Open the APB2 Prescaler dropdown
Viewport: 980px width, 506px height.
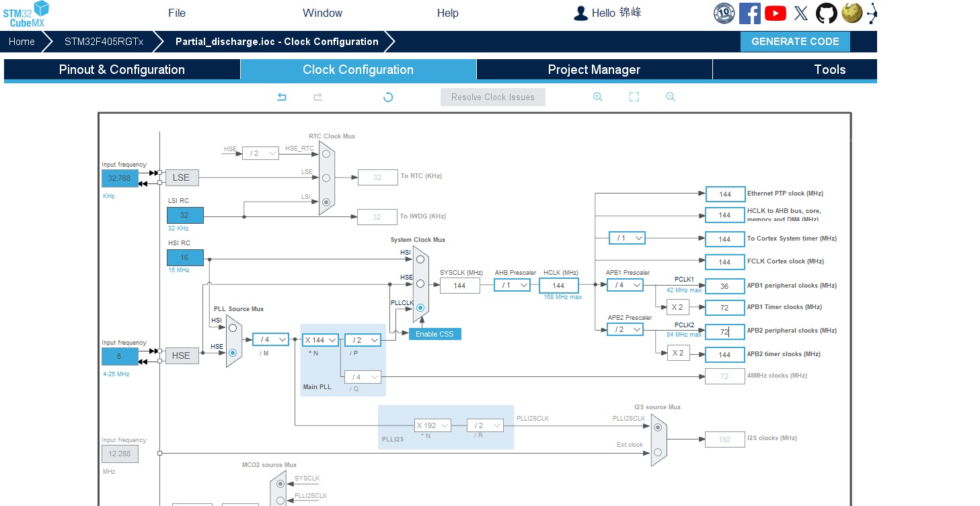pyautogui.click(x=625, y=329)
